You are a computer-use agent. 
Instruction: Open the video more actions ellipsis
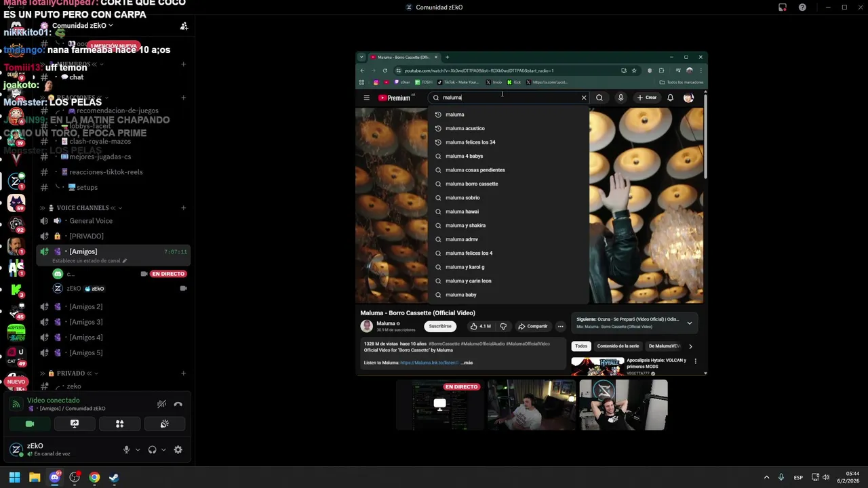coord(560,326)
